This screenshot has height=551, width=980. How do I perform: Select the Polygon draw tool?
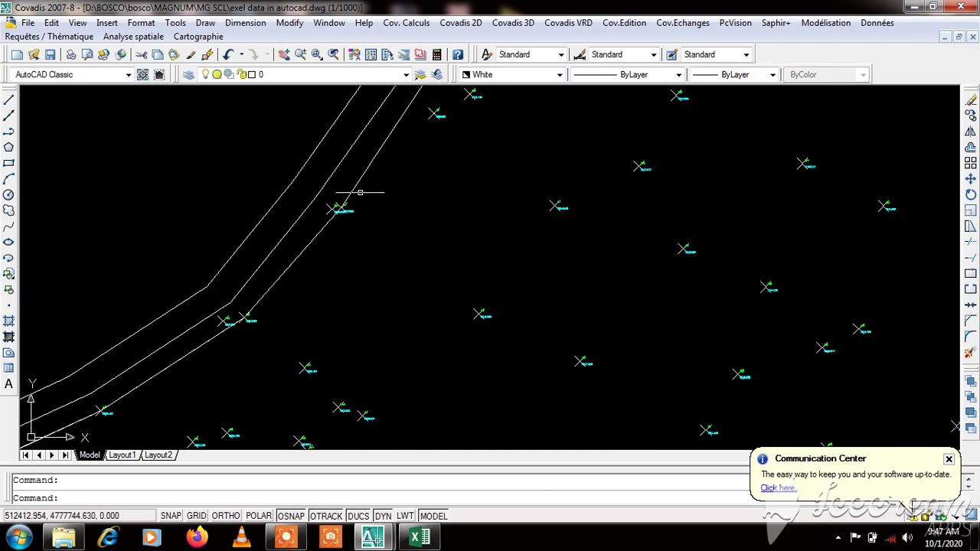click(8, 147)
